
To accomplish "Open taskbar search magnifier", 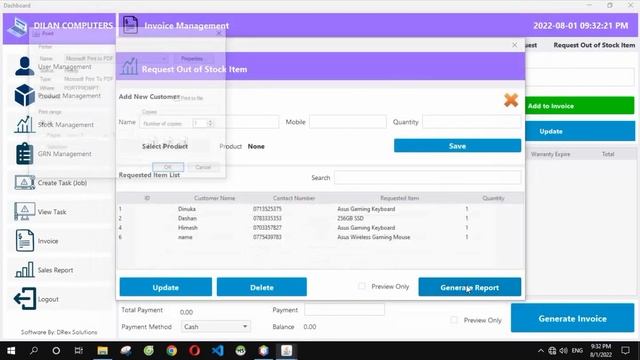I will [x=34, y=351].
